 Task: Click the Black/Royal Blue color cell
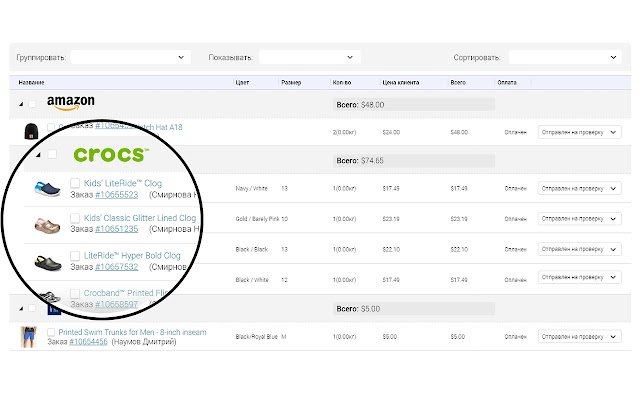pos(256,337)
